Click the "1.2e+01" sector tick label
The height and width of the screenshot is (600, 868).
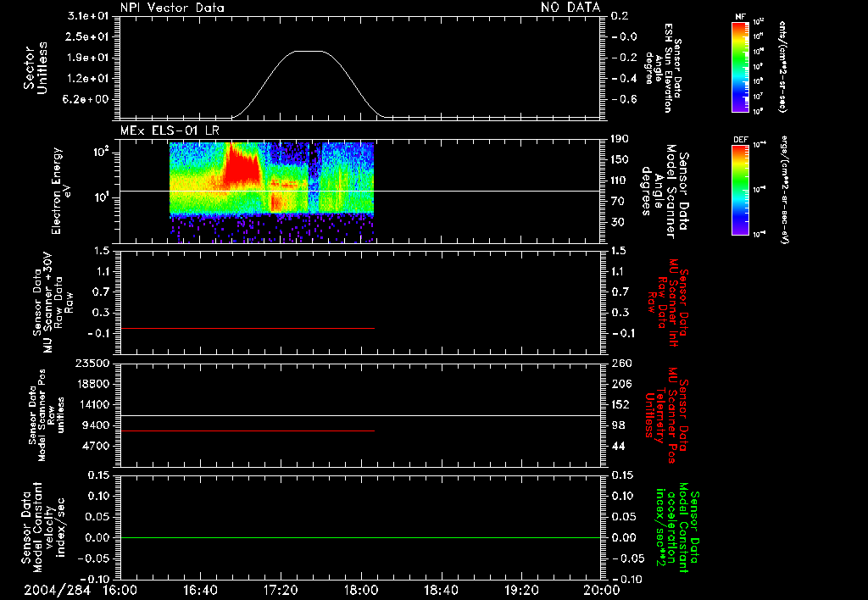[x=87, y=79]
